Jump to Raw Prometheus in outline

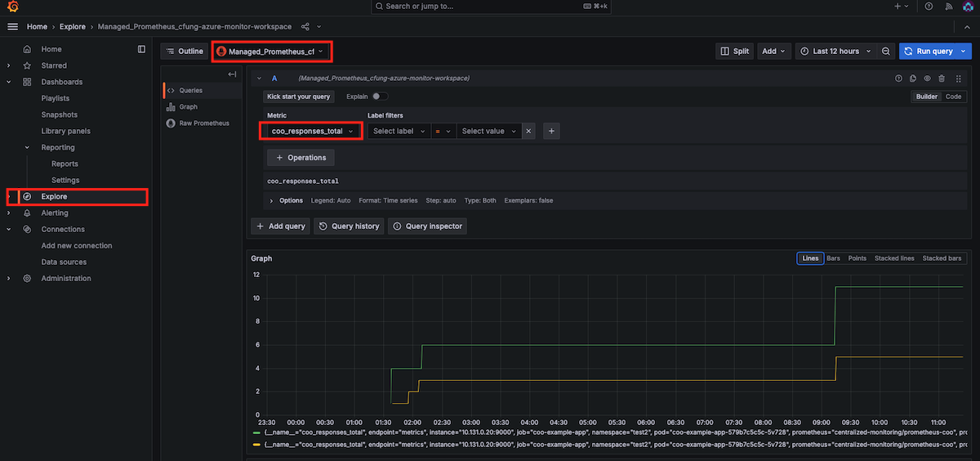click(x=204, y=123)
